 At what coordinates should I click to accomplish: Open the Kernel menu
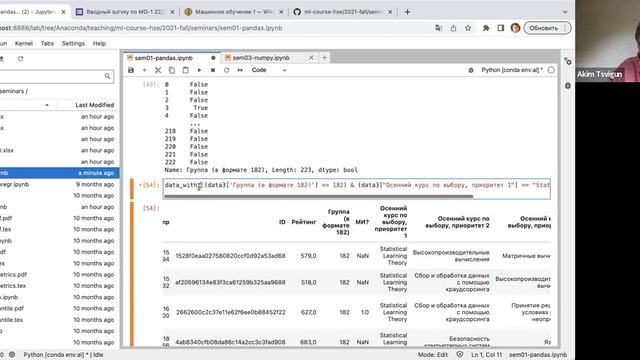coord(24,43)
